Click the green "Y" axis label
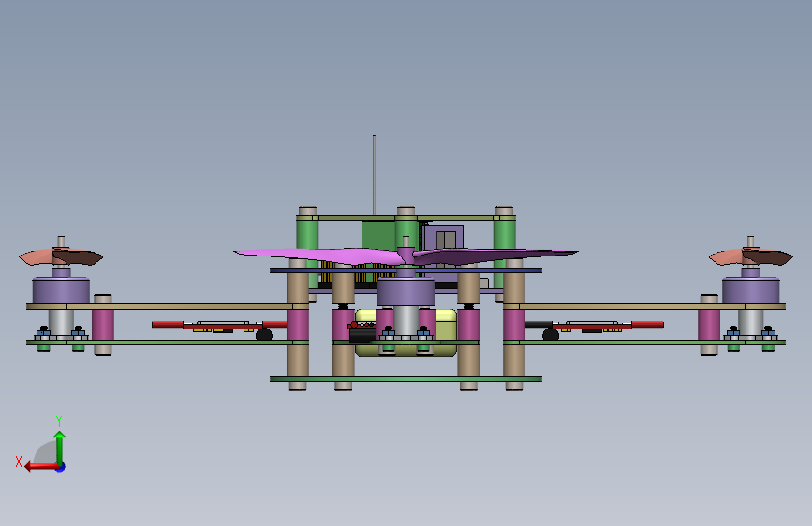This screenshot has height=526, width=812. [x=59, y=420]
